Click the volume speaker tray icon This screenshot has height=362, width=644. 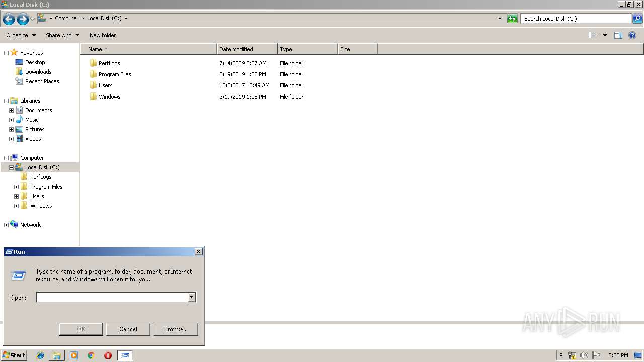(584, 355)
